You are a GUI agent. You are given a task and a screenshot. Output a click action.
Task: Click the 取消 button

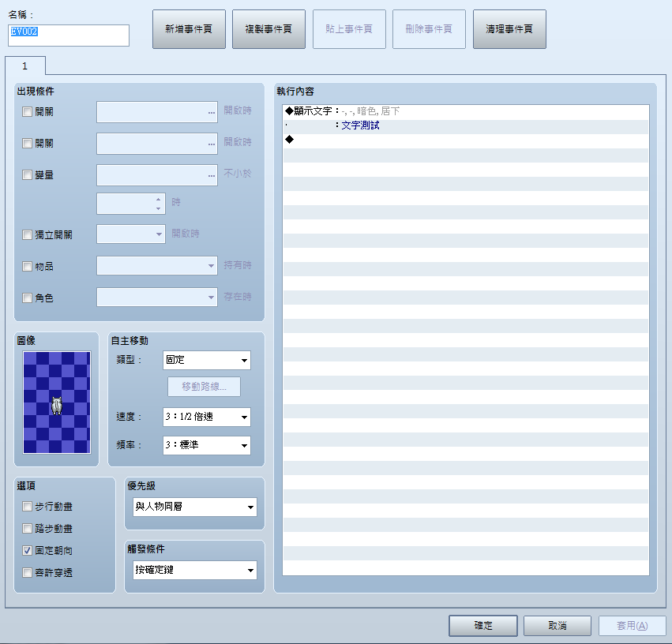click(x=557, y=626)
